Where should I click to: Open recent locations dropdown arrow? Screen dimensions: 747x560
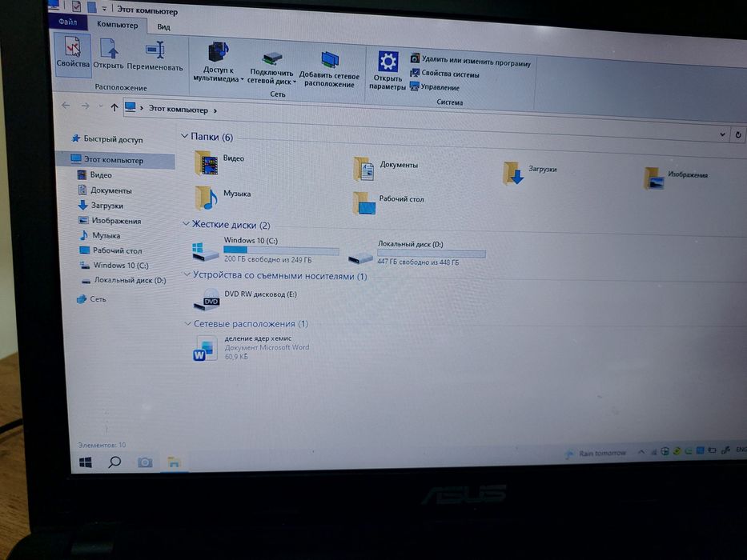100,106
